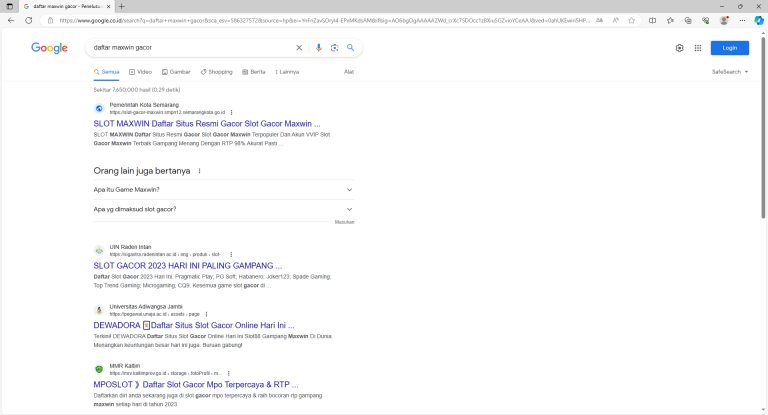The width and height of the screenshot is (768, 415).
Task: Click MMR Kaltim site favicon
Action: (99, 369)
